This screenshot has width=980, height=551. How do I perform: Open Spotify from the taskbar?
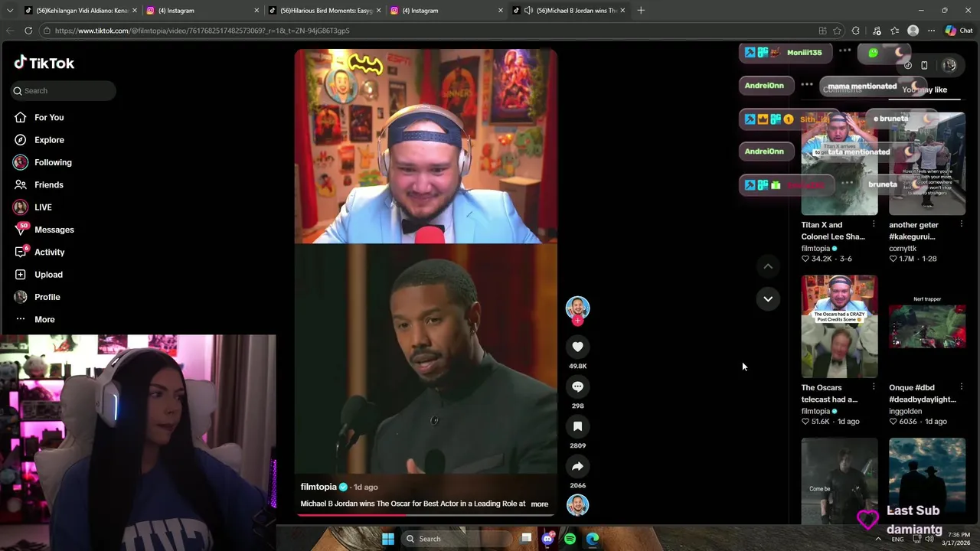pyautogui.click(x=570, y=539)
